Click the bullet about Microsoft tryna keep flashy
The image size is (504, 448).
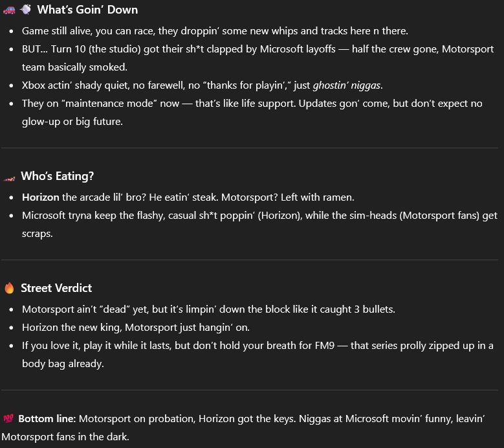(259, 224)
